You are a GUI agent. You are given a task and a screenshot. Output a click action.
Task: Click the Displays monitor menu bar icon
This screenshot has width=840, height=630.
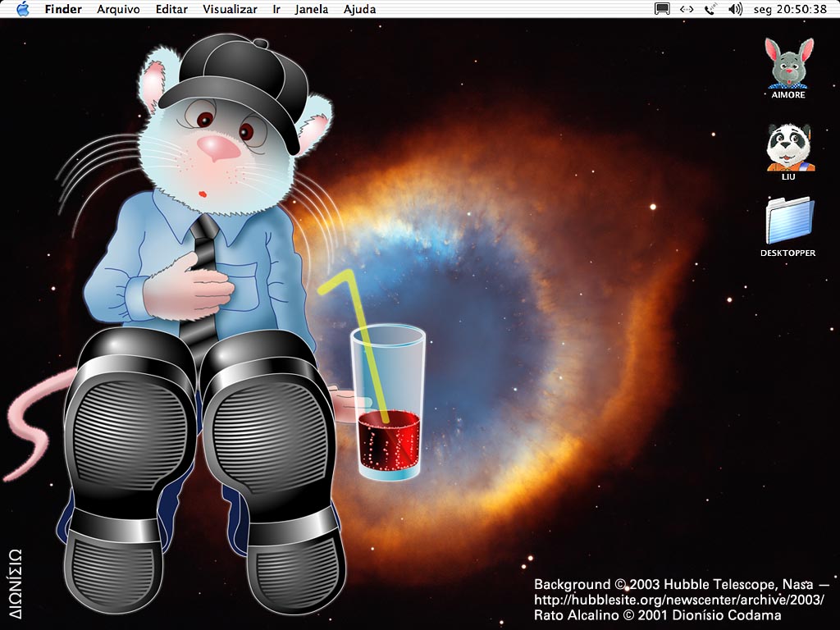click(x=662, y=9)
